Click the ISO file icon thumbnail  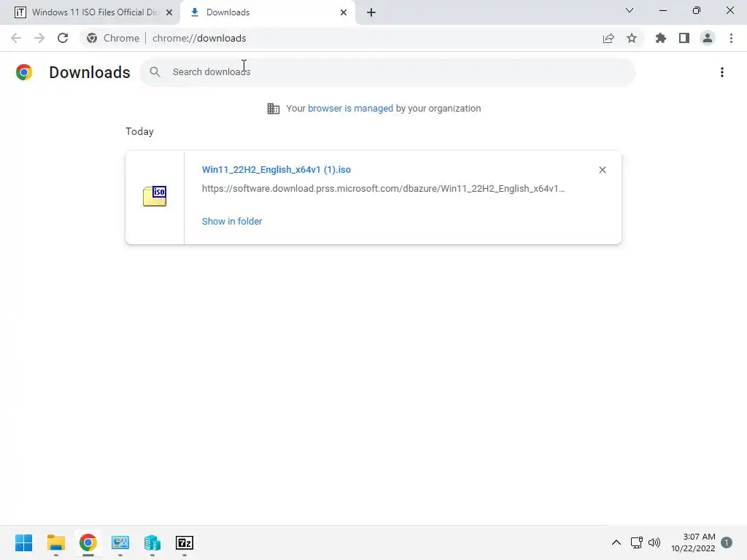155,196
